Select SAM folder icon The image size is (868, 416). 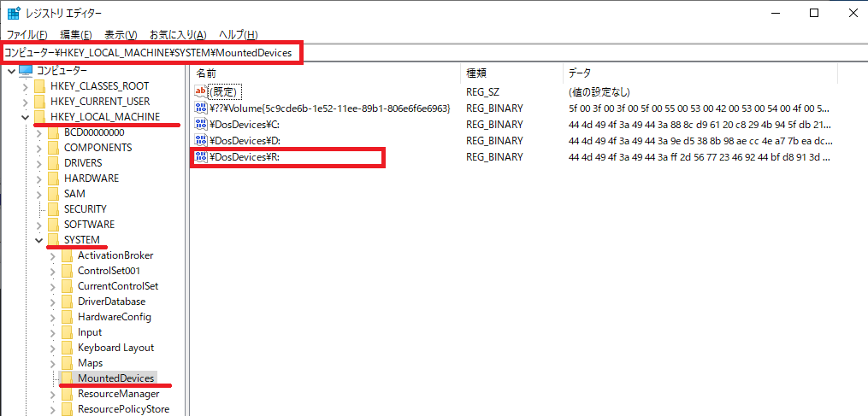pyautogui.click(x=54, y=194)
